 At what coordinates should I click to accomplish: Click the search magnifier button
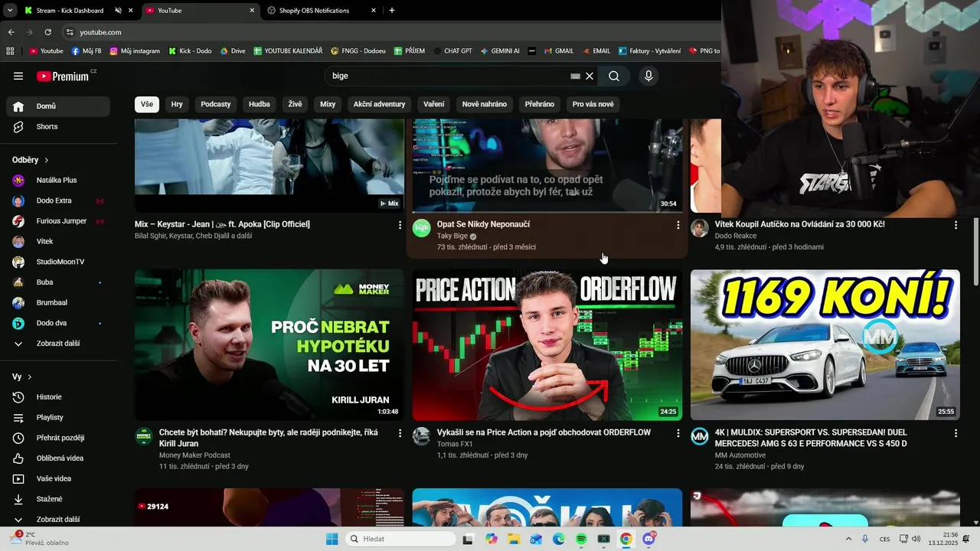pyautogui.click(x=614, y=76)
